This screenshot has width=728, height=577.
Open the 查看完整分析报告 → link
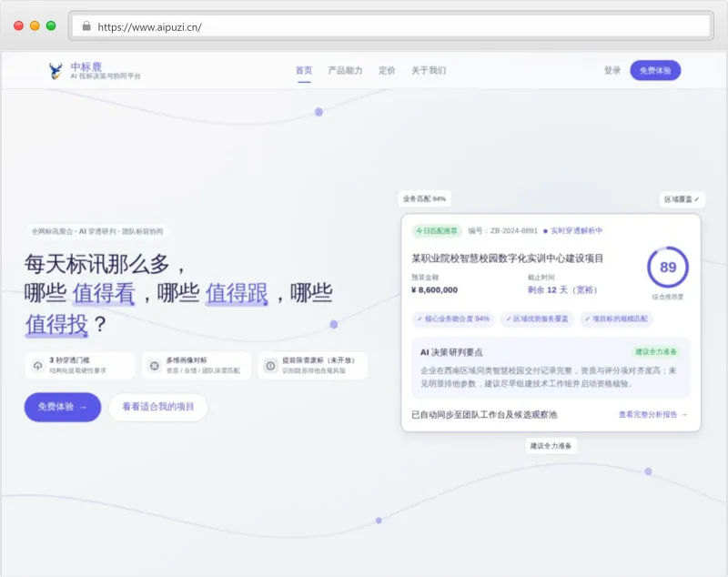pos(652,414)
